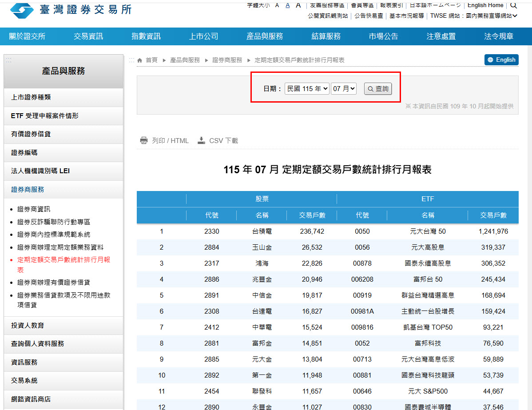The image size is (532, 410).
Task: Select large font size A
Action: click(x=298, y=5)
